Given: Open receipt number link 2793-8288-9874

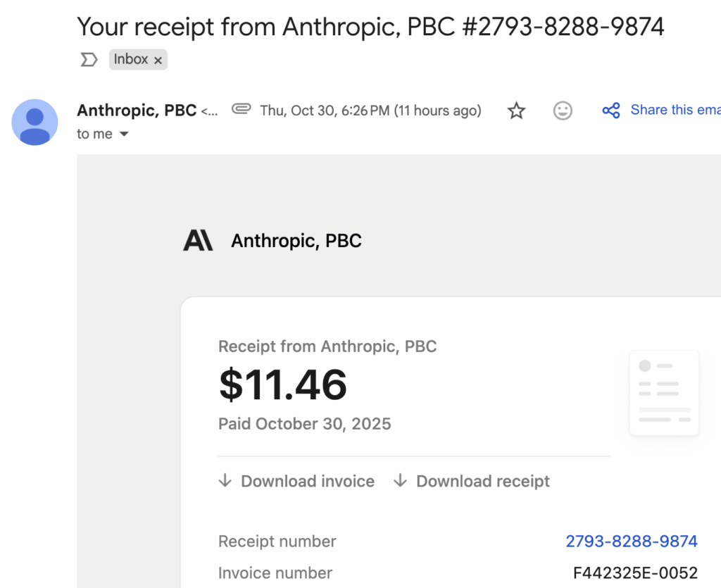Looking at the screenshot, I should [632, 541].
